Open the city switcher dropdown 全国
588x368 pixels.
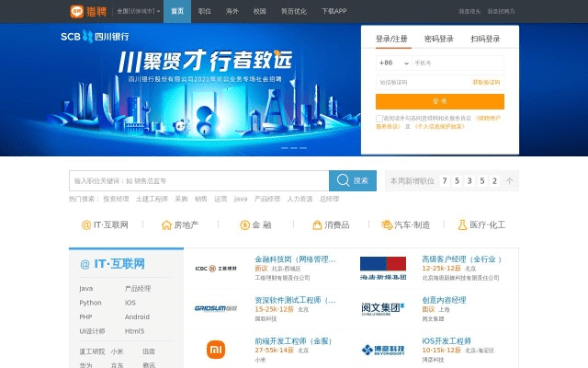[x=139, y=11]
